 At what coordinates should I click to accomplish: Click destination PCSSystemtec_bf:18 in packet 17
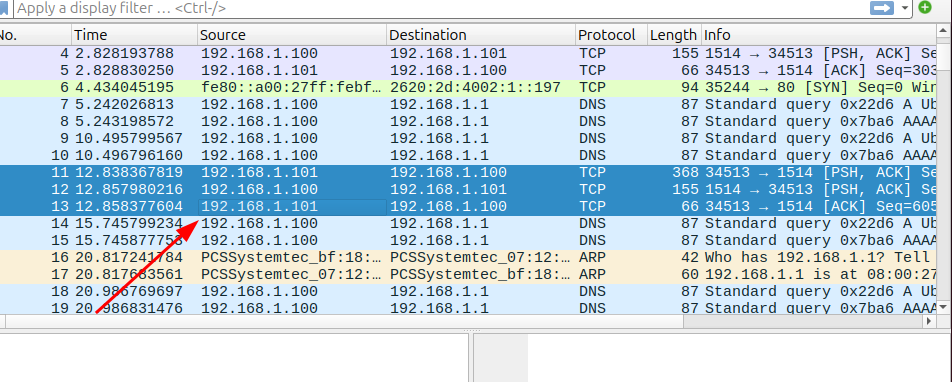(x=480, y=275)
